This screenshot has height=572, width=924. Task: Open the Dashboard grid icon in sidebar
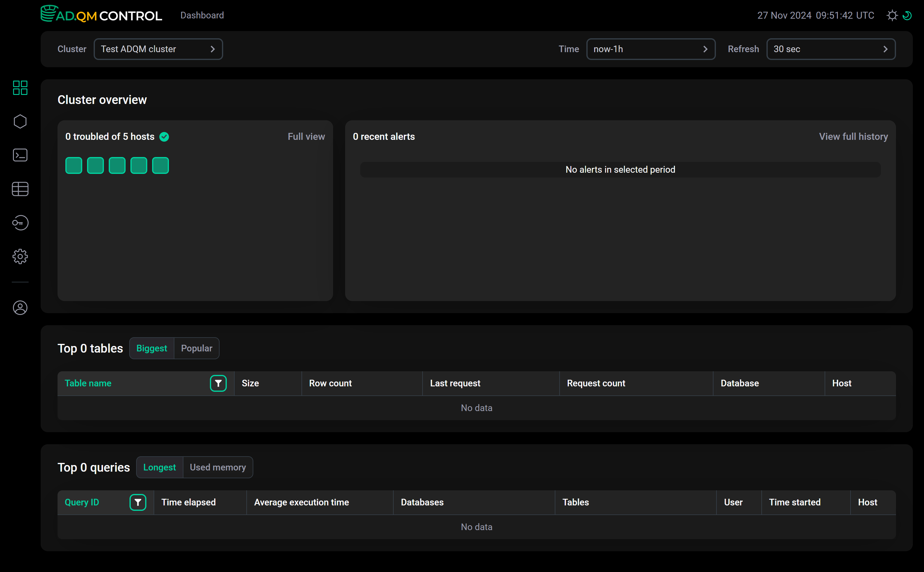20,87
